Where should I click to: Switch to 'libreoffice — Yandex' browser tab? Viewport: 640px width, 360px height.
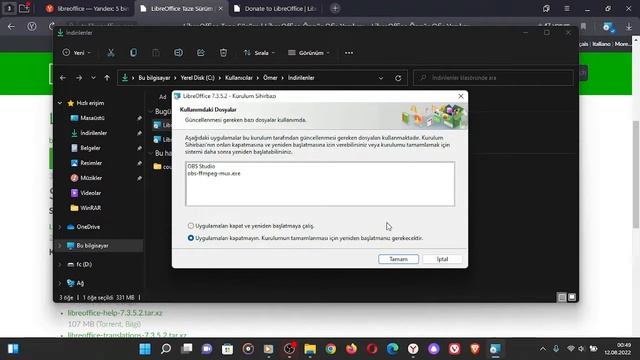pyautogui.click(x=87, y=9)
